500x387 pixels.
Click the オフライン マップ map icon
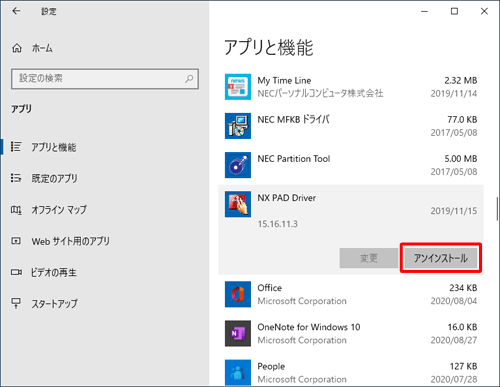pos(16,210)
